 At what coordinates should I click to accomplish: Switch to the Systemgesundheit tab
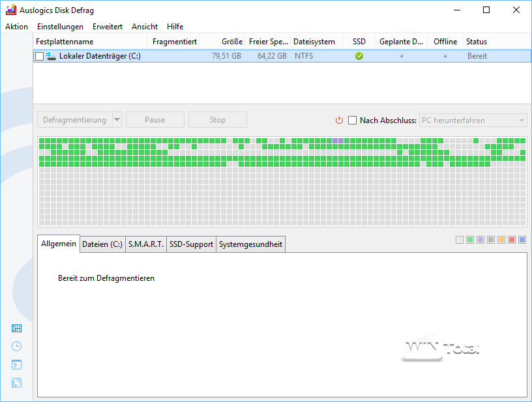coord(250,244)
